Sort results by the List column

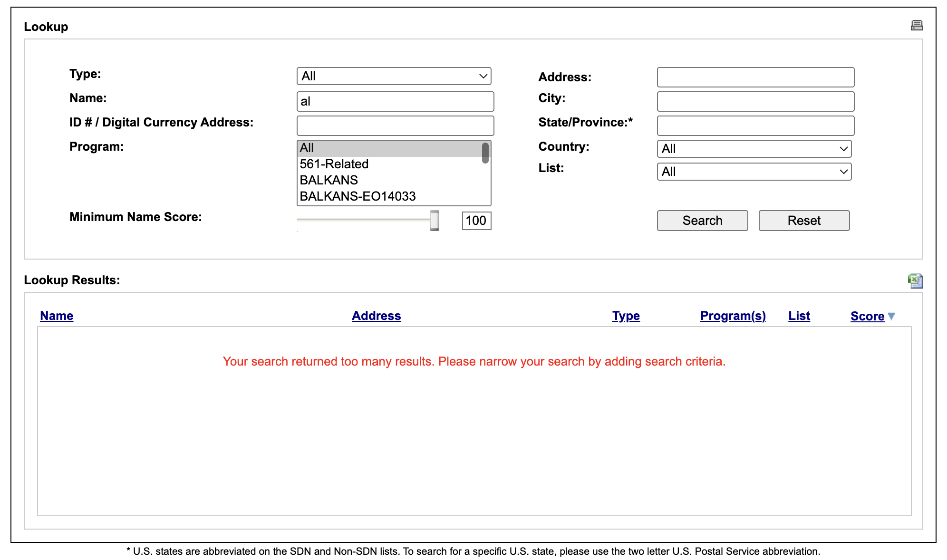[799, 316]
